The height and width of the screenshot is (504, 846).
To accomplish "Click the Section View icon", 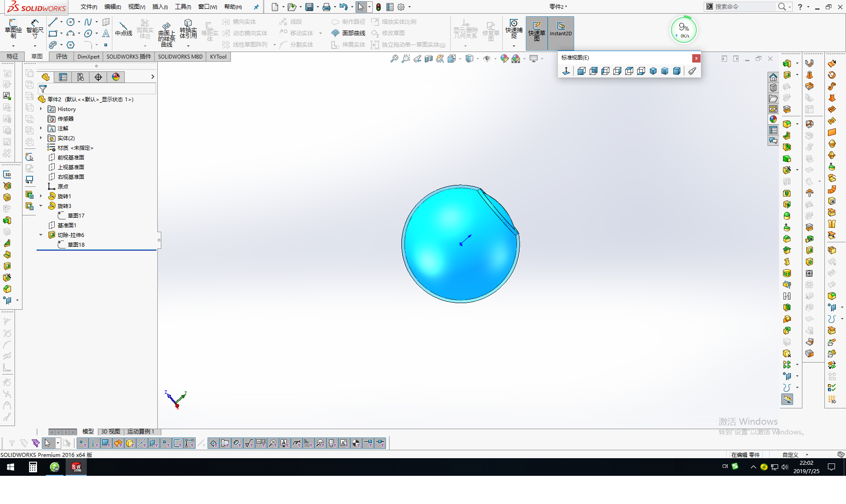I will point(429,59).
